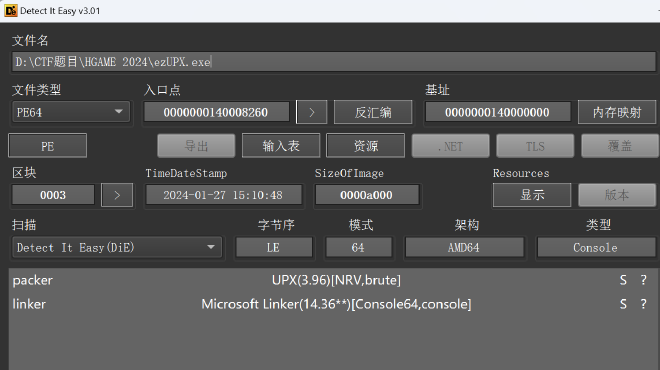
Task: Click the Resources display (显示) button
Action: tap(532, 195)
